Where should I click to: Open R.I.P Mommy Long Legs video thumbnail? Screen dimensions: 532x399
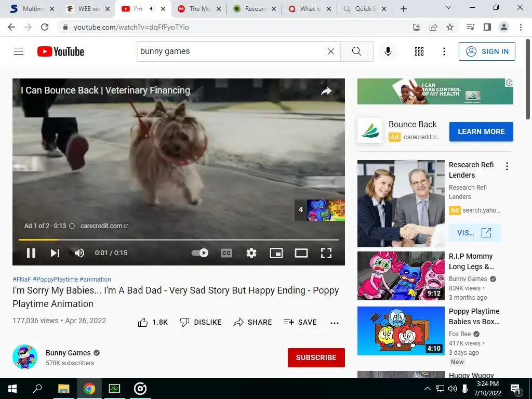[x=401, y=276]
